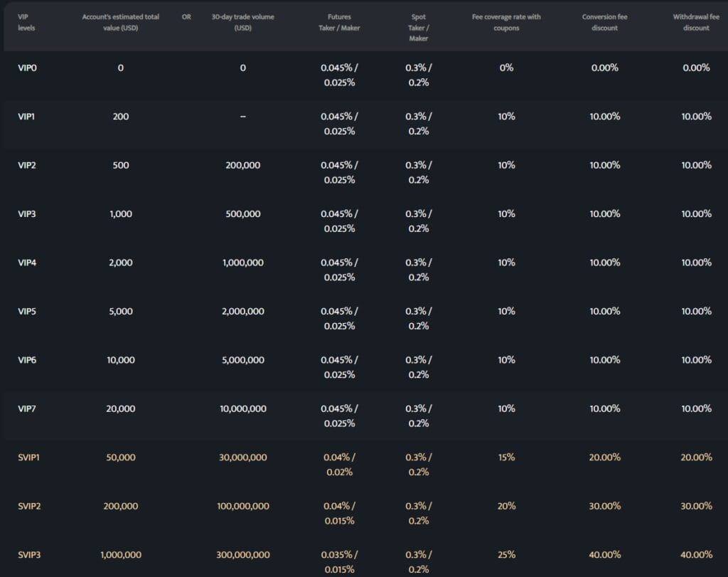Select the VIP5 level label

click(x=26, y=312)
